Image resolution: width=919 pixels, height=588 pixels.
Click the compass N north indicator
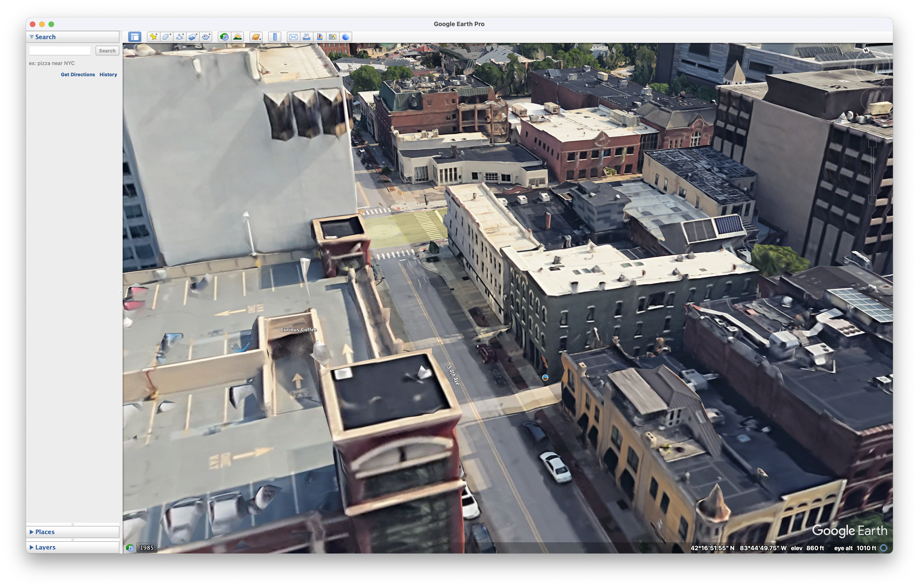tap(866, 50)
